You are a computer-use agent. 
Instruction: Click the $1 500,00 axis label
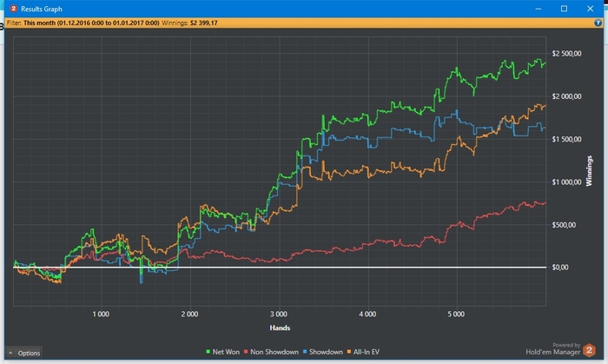[x=566, y=139]
